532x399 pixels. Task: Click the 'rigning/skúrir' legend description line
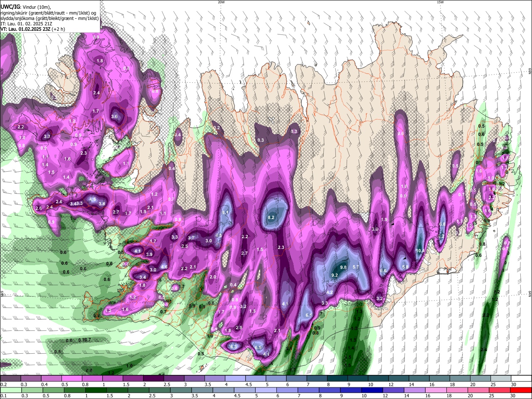49,13
